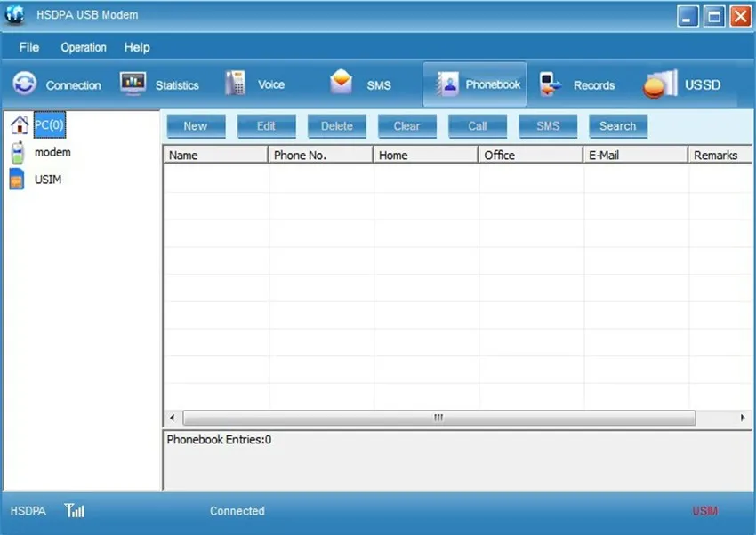Sort by the Phone No. column header
Viewport: 756px width, 535px height.
click(320, 155)
